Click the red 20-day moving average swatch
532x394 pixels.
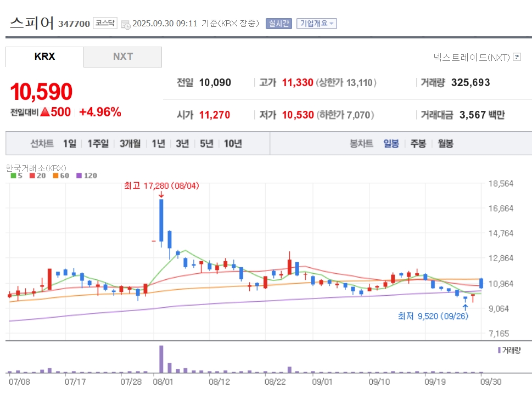point(32,176)
